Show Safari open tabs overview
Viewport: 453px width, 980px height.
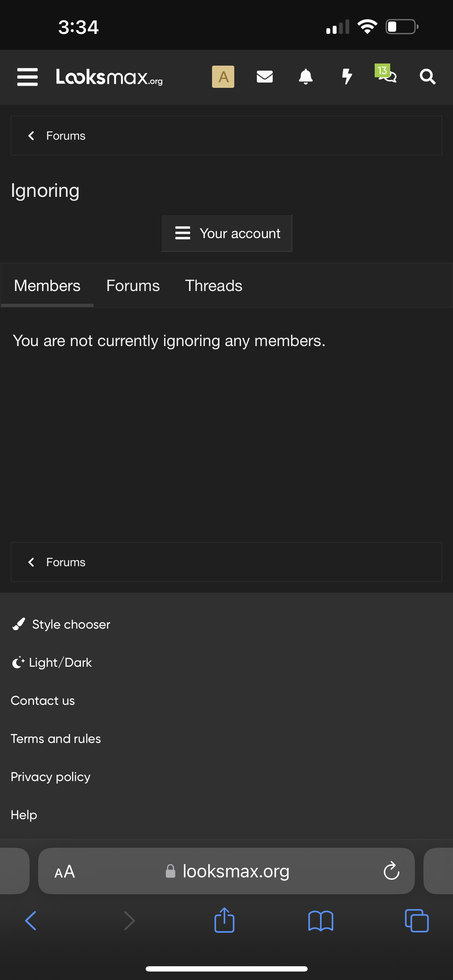pos(417,921)
